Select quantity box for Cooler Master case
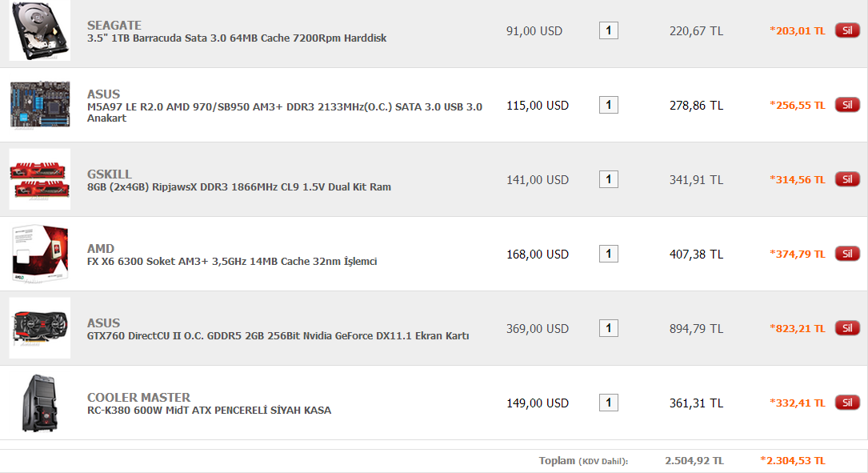Image resolution: width=868 pixels, height=473 pixels. click(x=608, y=403)
